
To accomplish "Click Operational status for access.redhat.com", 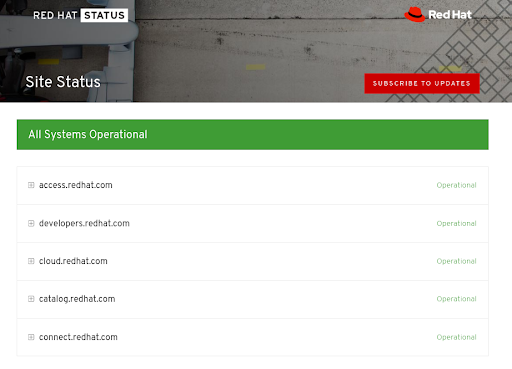I will pos(456,185).
